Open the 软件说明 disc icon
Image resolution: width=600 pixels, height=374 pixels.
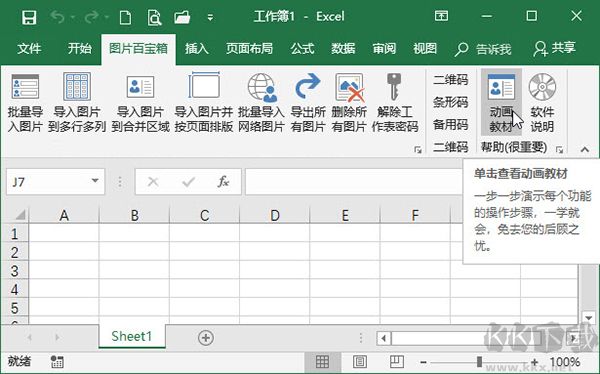coord(542,87)
